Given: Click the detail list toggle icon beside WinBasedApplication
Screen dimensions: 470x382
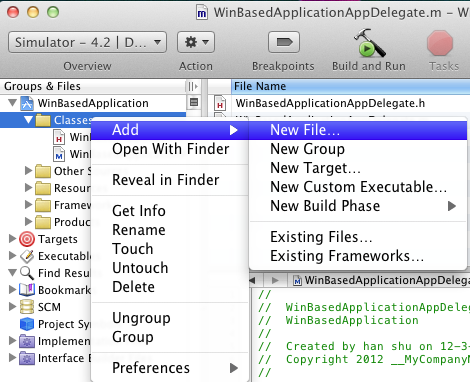Looking at the screenshot, I should coord(194,102).
